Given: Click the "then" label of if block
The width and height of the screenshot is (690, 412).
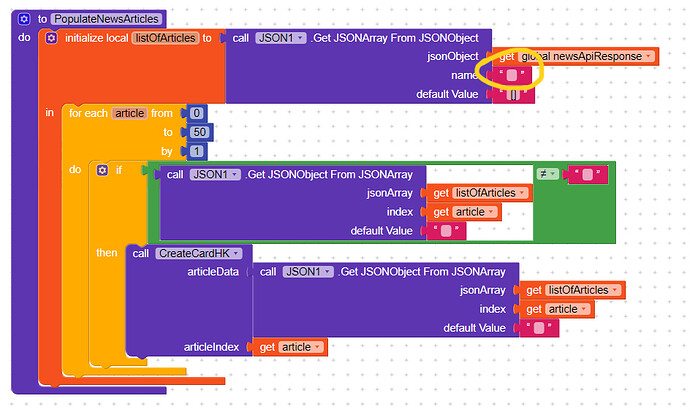Looking at the screenshot, I should coord(107,253).
